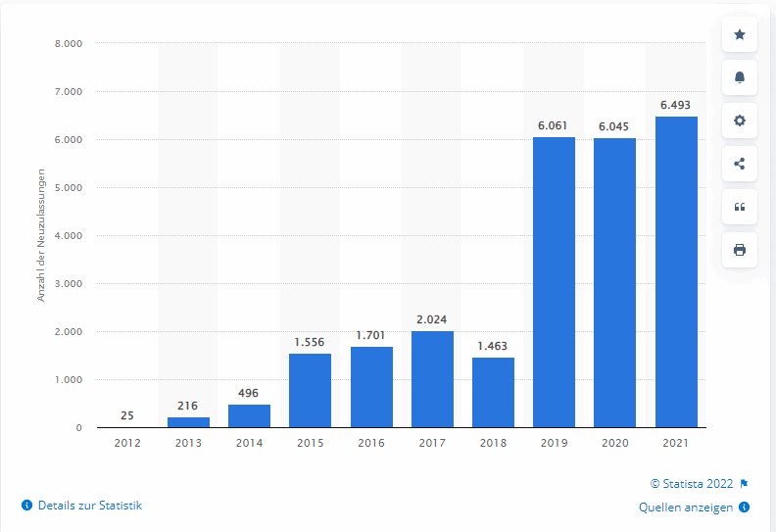This screenshot has height=532, width=776.
Task: Click the Anzahl der Neuzulassungen axis title
Action: 41,235
